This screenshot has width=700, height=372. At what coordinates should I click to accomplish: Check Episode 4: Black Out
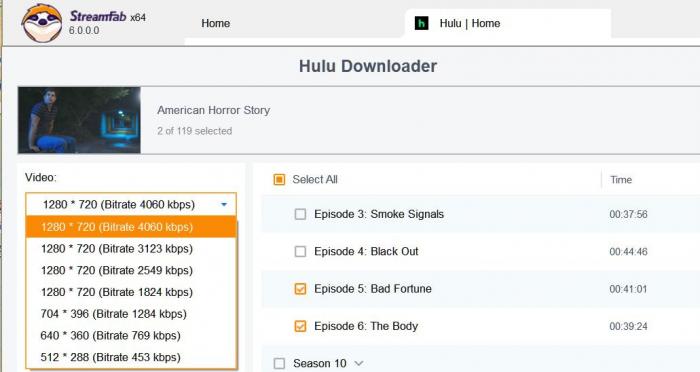[300, 251]
